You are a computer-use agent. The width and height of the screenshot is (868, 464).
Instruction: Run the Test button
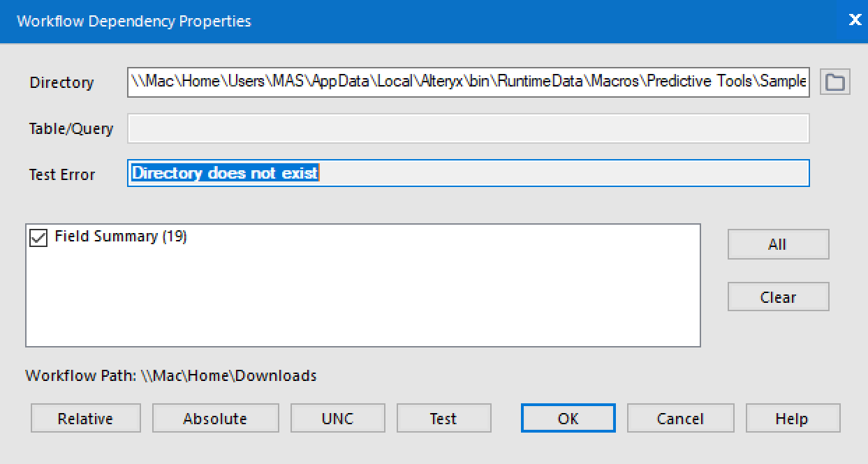pyautogui.click(x=443, y=418)
